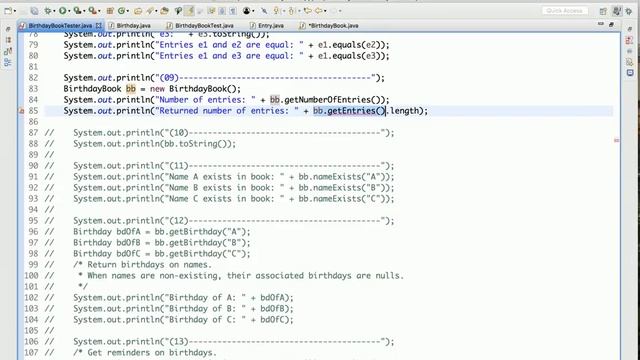Click 'getNumberOfEntries()' on line 84
Image resolution: width=640 pixels, height=360 pixels.
click(x=332, y=100)
